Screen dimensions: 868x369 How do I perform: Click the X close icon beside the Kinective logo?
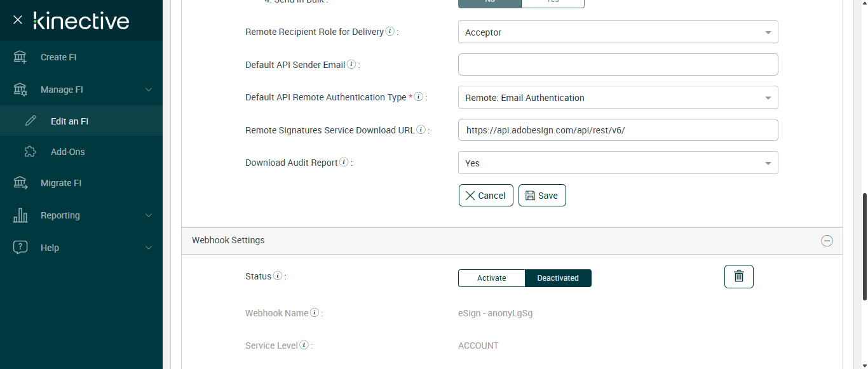pos(18,20)
